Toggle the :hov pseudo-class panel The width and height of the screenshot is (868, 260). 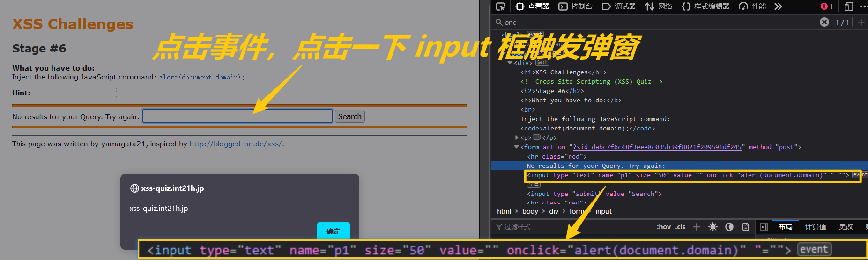tap(663, 227)
